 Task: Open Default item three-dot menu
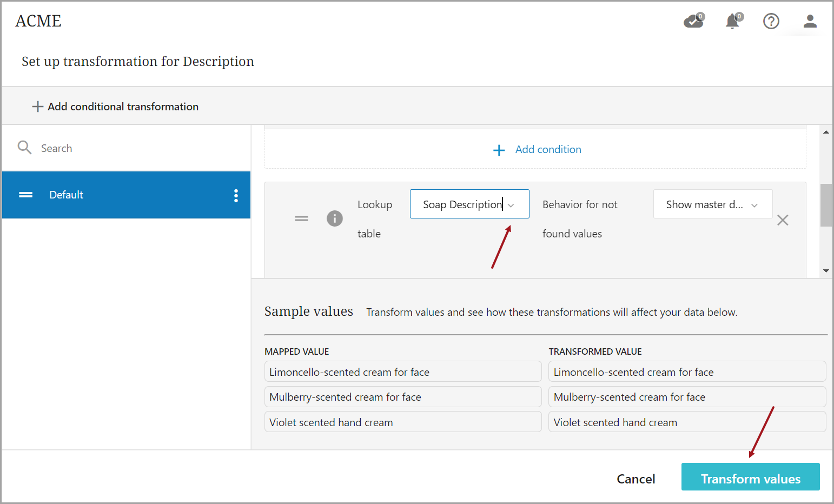click(x=236, y=195)
